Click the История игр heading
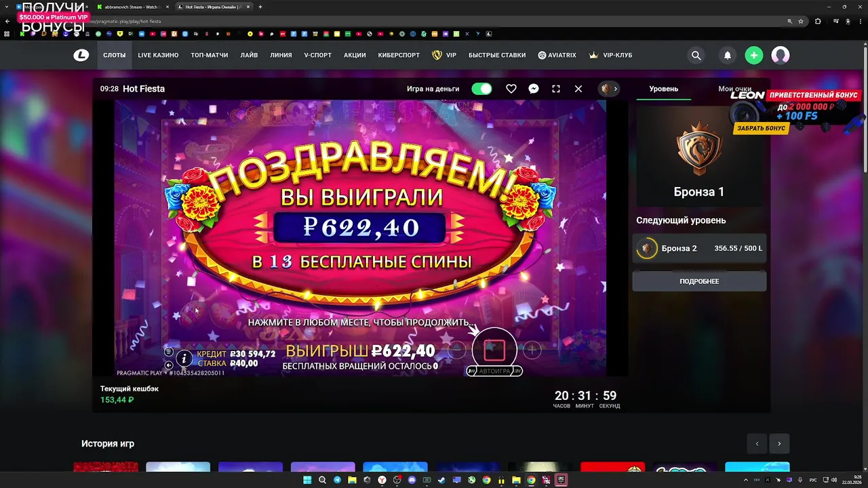The image size is (868, 488). [108, 444]
